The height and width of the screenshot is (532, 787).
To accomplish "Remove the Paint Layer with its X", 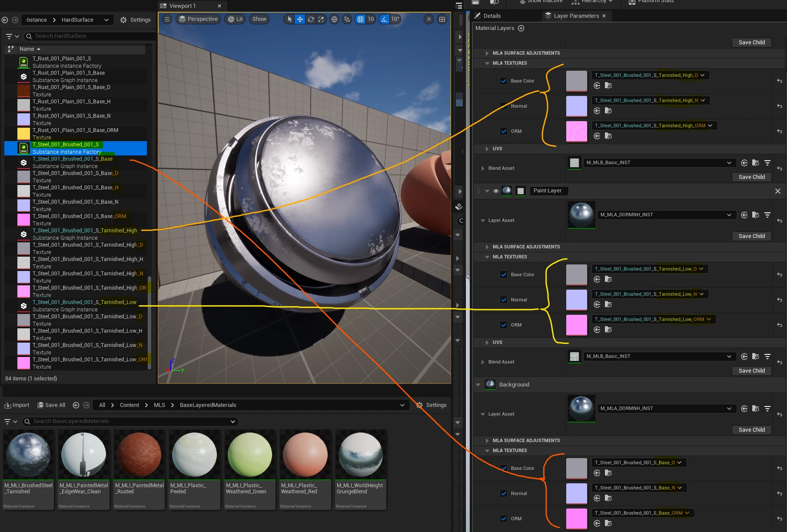I will click(778, 191).
